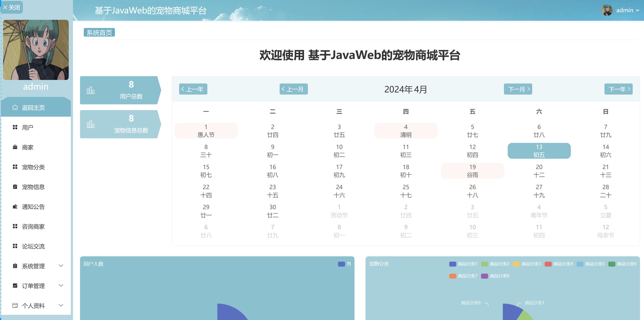This screenshot has height=320, width=644.
Task: Toggle 商品分类7 legend entry
Action: pos(463,276)
